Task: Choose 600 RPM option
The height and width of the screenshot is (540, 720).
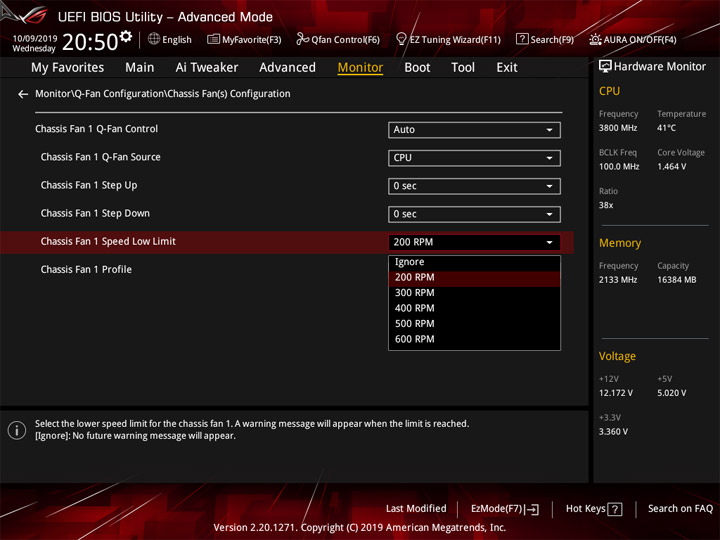Action: pos(474,339)
